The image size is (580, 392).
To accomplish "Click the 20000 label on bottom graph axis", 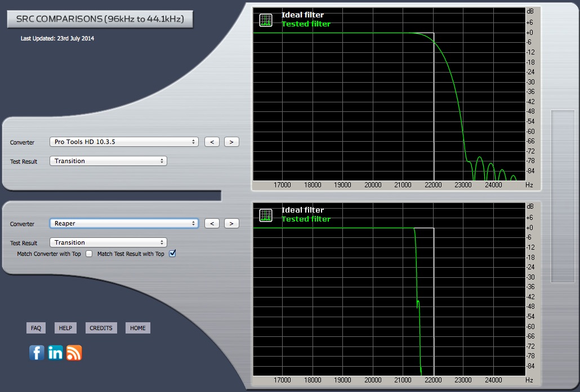I will [x=373, y=380].
